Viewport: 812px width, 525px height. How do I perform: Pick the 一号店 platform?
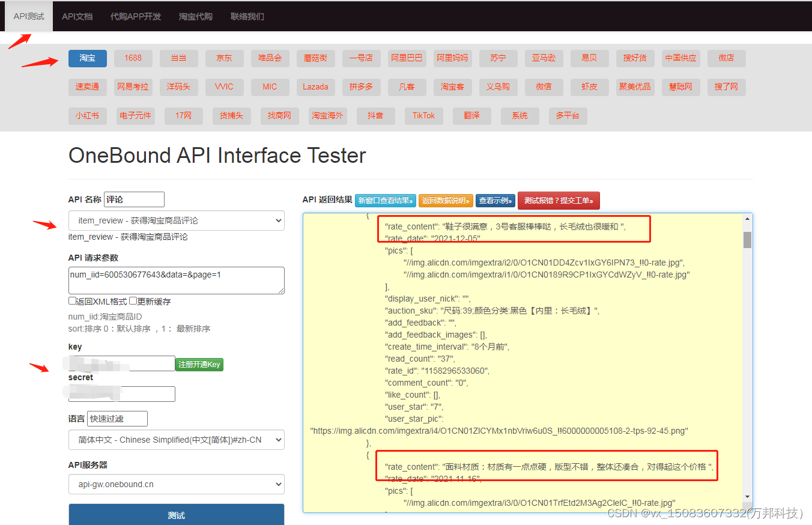click(x=362, y=58)
